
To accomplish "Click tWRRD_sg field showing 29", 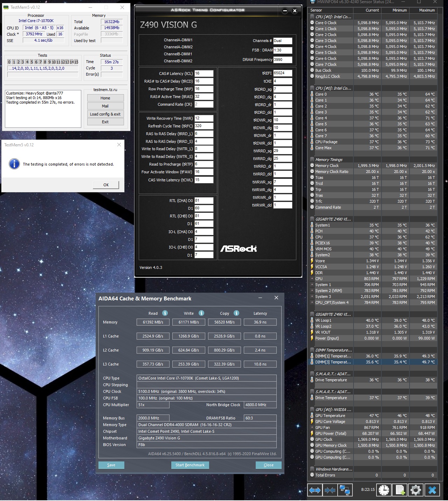I will click(283, 151).
